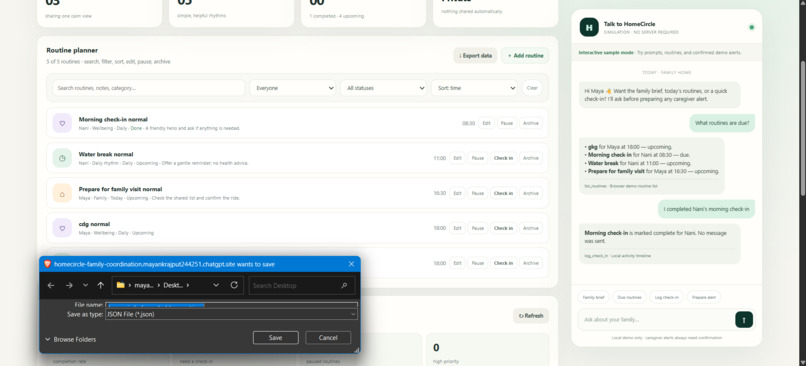
Task: Click the green online status dot in chat header
Action: [752, 27]
